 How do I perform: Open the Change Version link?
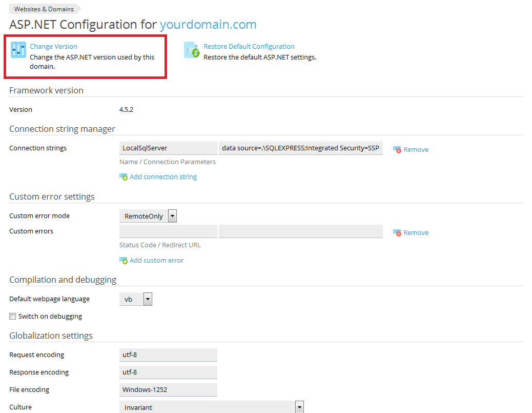(54, 47)
